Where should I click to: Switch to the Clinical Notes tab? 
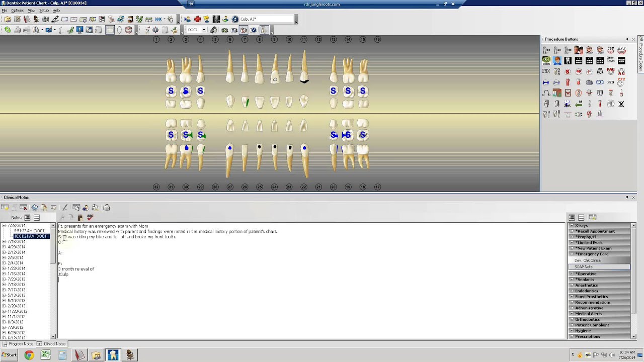[x=52, y=344]
